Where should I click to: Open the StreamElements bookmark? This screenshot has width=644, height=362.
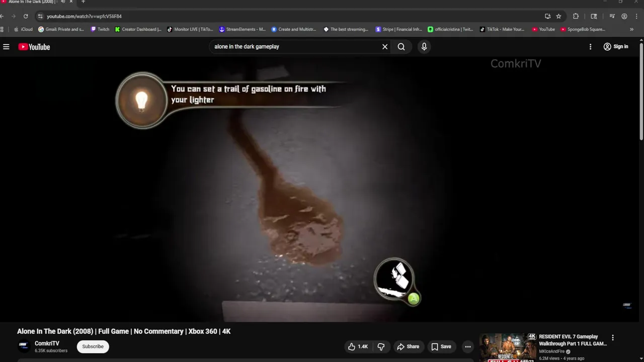point(242,29)
